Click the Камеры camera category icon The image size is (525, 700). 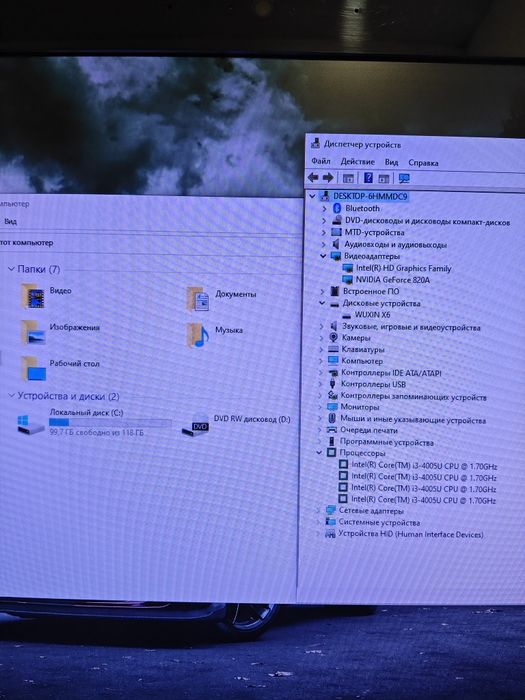pyautogui.click(x=333, y=338)
